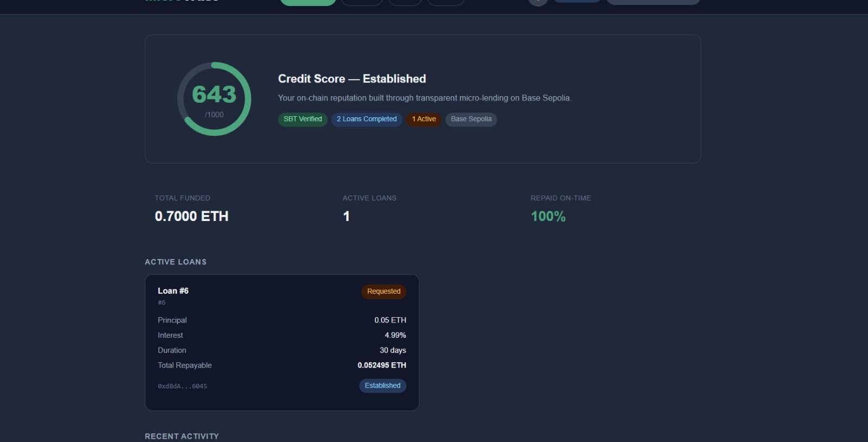Image resolution: width=868 pixels, height=442 pixels.
Task: Click the orange 1 Active badge
Action: coord(424,119)
